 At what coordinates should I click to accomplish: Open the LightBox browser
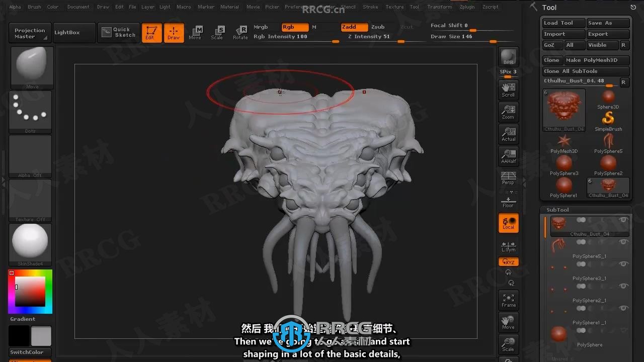[x=74, y=32]
